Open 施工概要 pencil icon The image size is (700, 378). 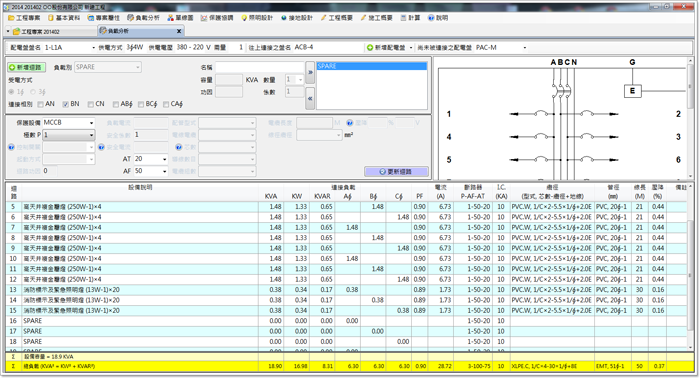point(363,18)
